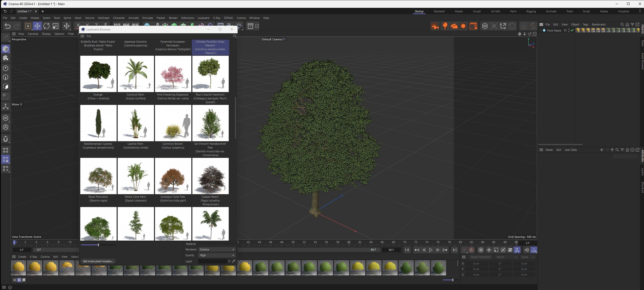Click the light bulb render icon
Viewport: 644px width, 290px height.
coord(445,26)
